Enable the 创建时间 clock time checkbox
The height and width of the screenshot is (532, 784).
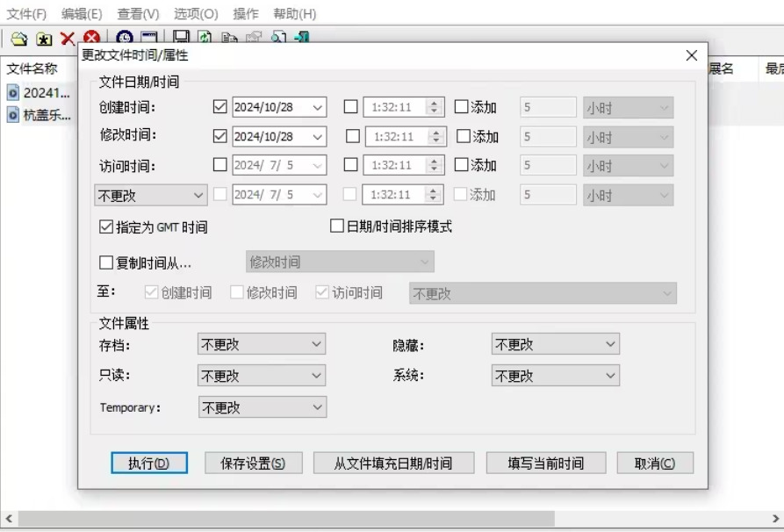(x=351, y=106)
